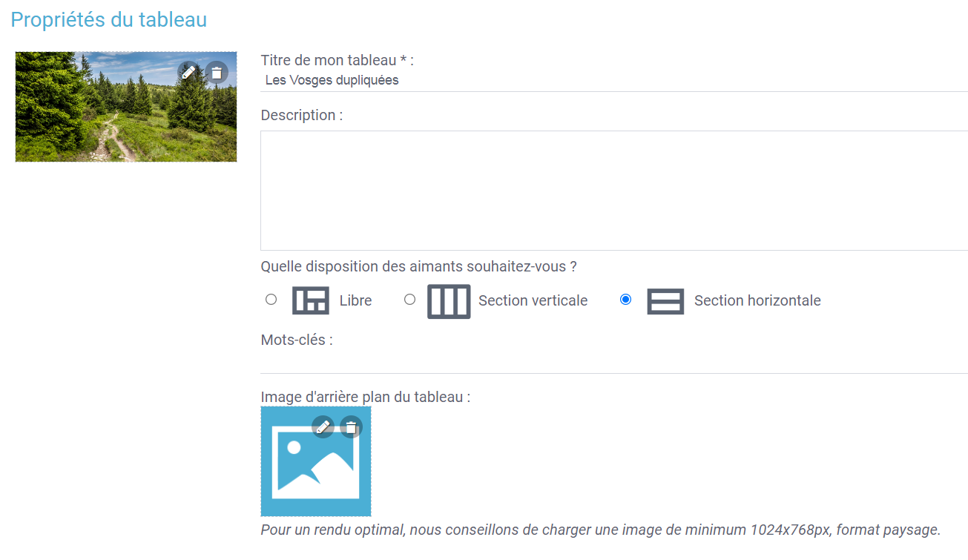
Task: Click the "Section verticale" text label
Action: tap(533, 300)
